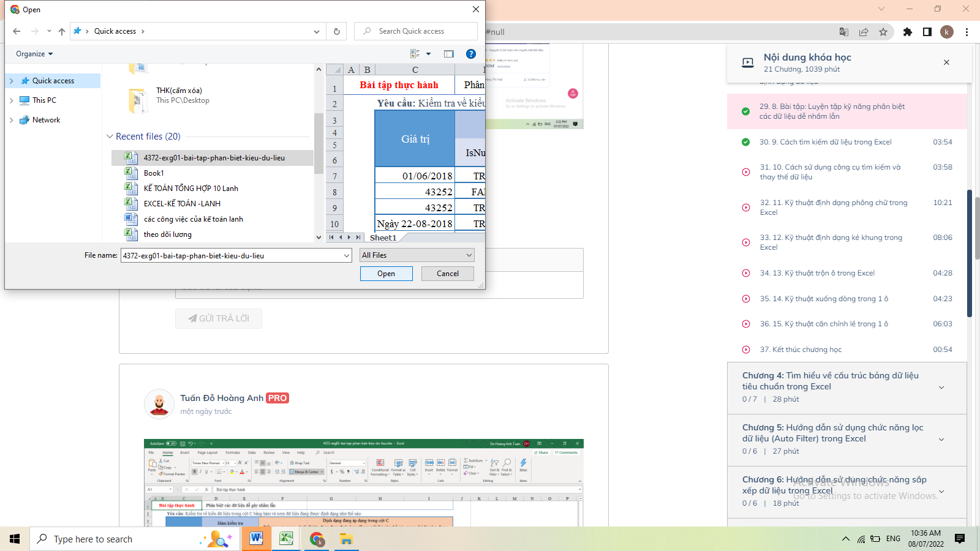
Task: Click the Search Quick access field
Action: (416, 31)
